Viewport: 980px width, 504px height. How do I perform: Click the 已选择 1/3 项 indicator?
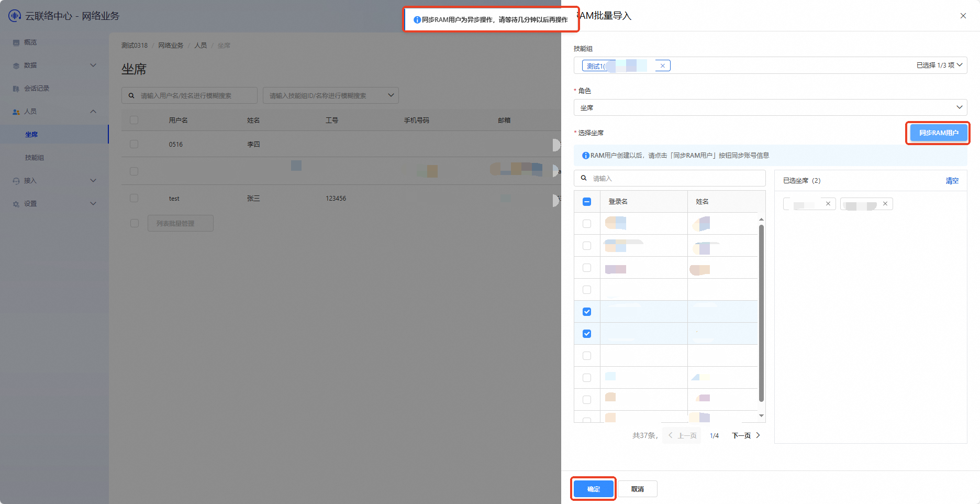935,65
